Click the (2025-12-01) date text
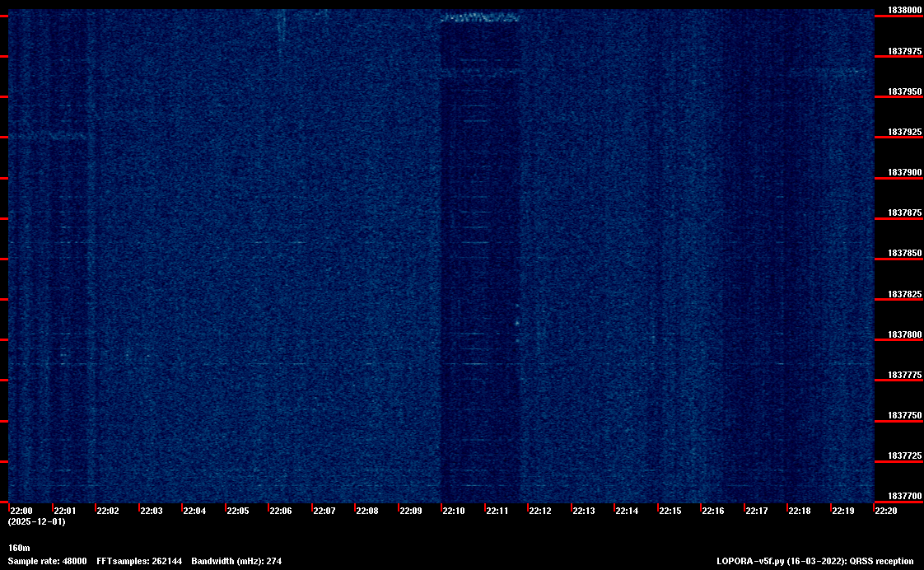Viewport: 924px width, 570px height. coord(36,521)
